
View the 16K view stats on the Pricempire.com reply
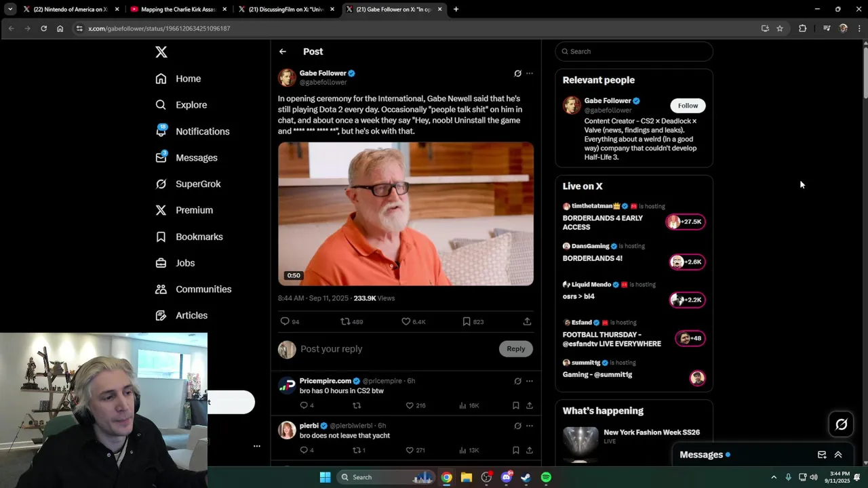tap(469, 405)
